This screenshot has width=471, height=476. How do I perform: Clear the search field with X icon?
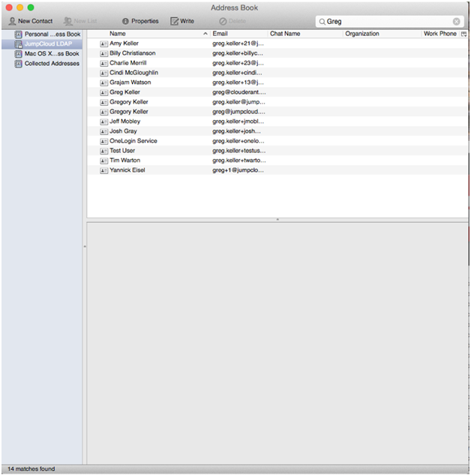456,22
